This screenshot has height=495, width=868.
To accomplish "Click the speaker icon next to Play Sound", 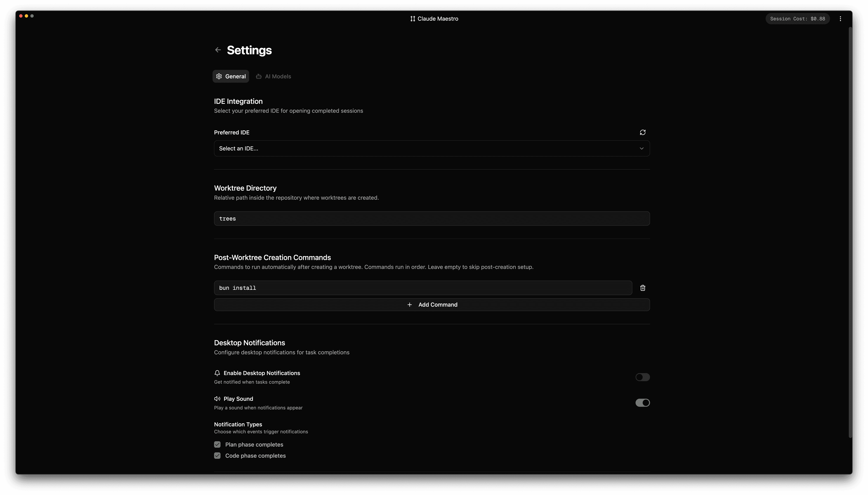I will [217, 398].
